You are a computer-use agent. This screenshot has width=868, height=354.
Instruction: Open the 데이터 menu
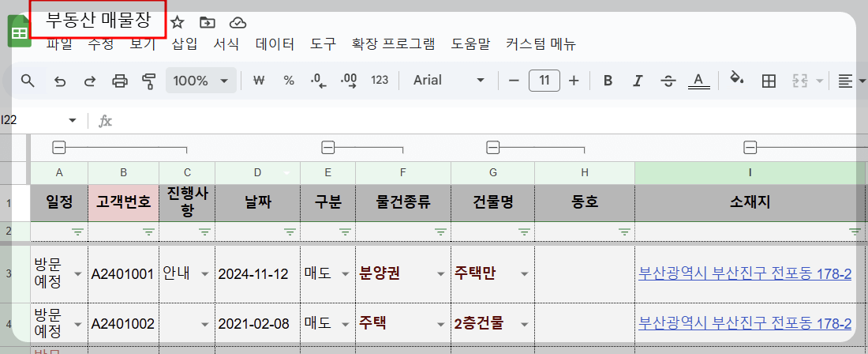(275, 44)
